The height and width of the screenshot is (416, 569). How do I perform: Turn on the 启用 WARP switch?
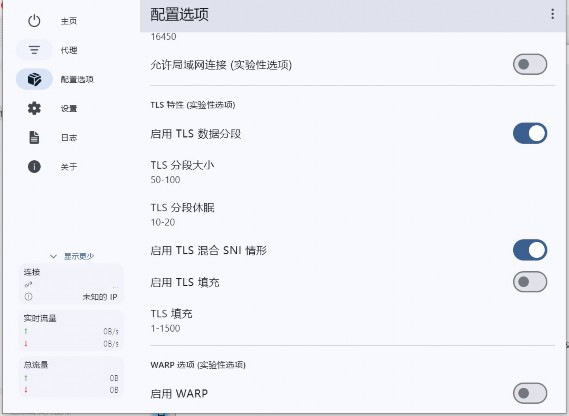tap(530, 393)
